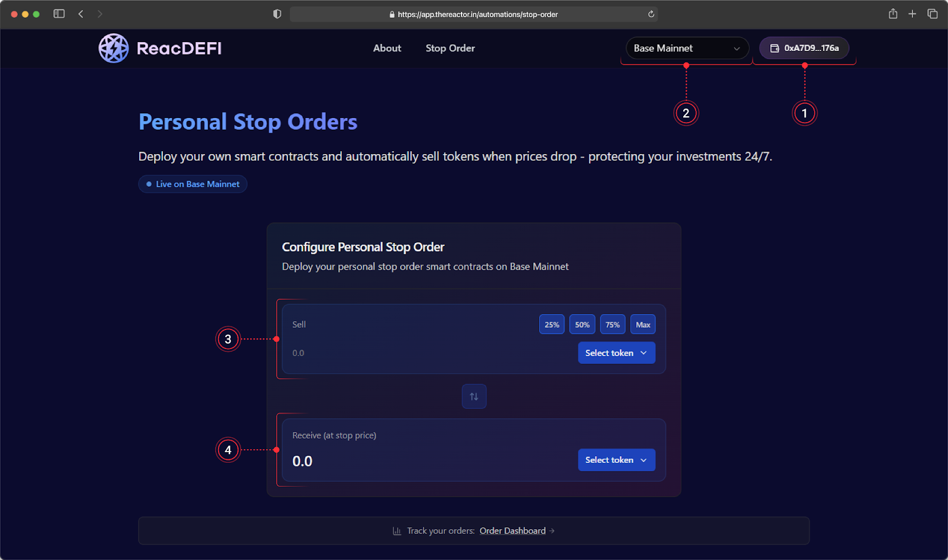Open the About page

click(x=387, y=48)
